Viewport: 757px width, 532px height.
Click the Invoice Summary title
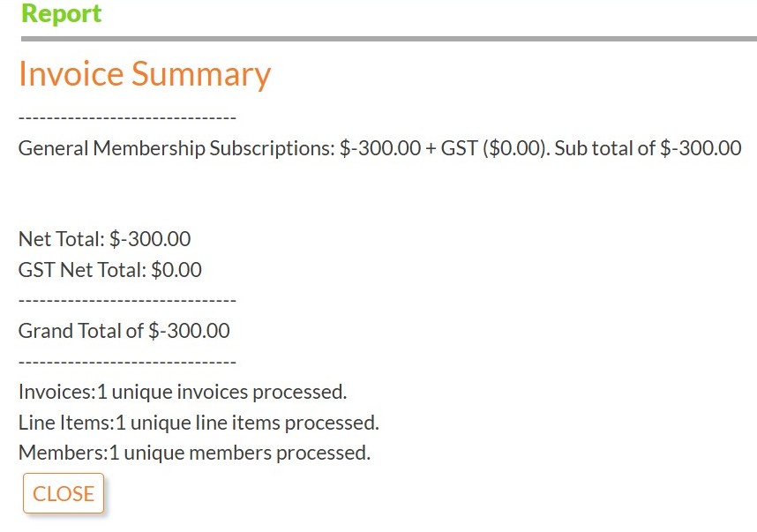click(x=143, y=74)
